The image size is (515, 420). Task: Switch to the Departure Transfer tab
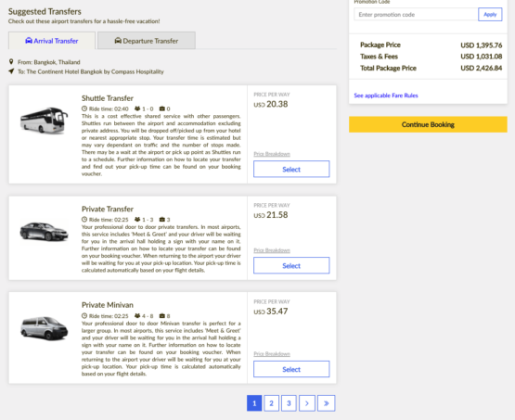[x=147, y=41]
